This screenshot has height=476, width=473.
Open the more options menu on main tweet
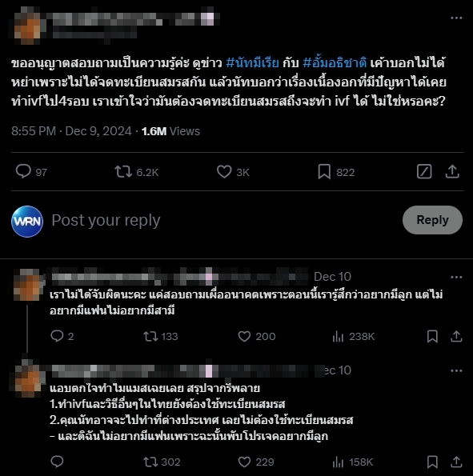click(x=456, y=18)
